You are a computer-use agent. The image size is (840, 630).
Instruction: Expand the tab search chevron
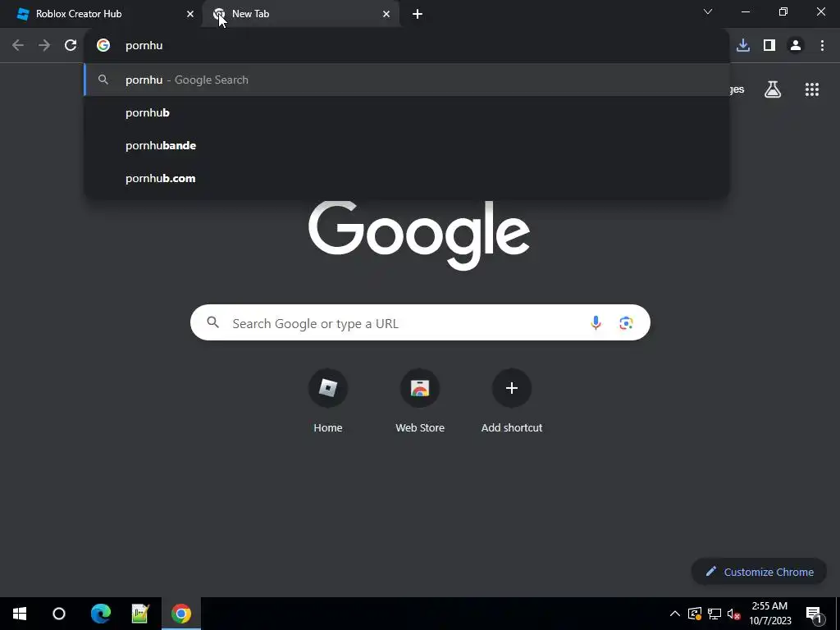pyautogui.click(x=708, y=11)
